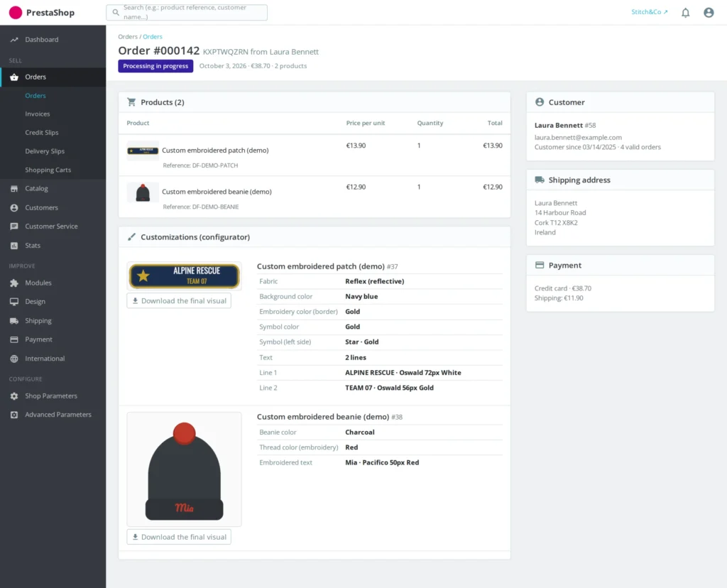Open Customer Service menu
727x588 pixels.
51,227
